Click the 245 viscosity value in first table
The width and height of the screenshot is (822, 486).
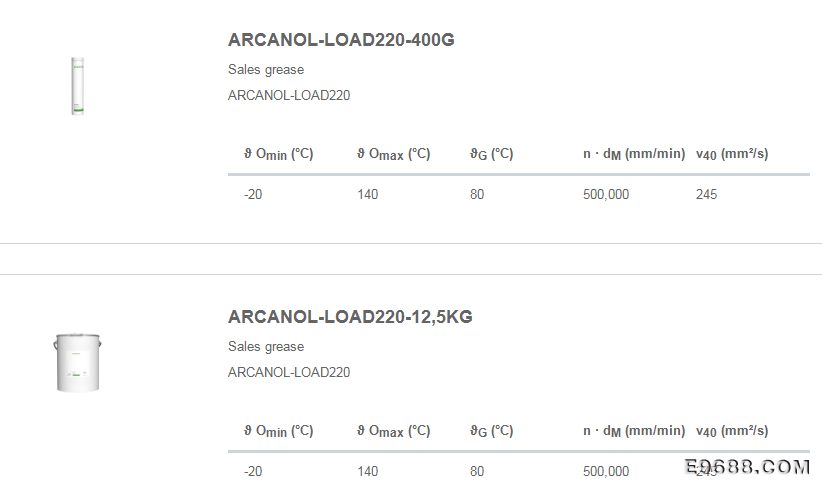[706, 195]
